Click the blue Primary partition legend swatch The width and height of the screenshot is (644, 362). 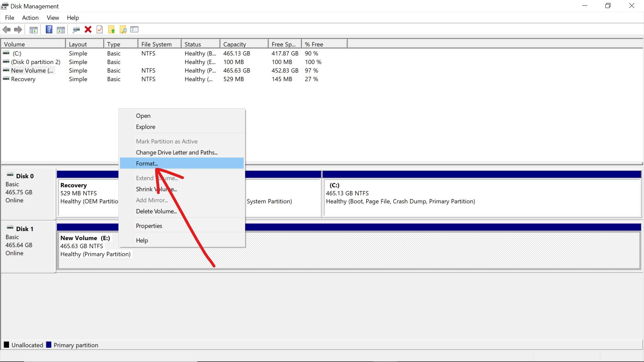[49, 345]
